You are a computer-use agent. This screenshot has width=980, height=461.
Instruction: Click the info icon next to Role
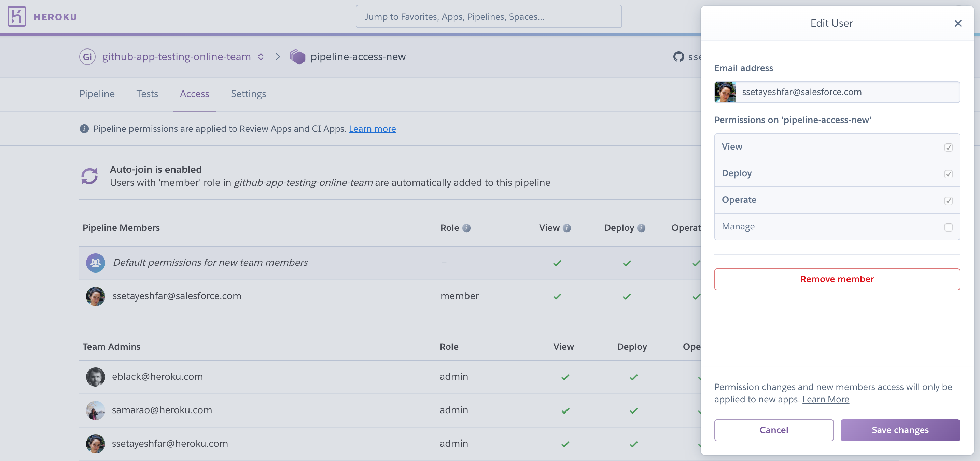[466, 228]
